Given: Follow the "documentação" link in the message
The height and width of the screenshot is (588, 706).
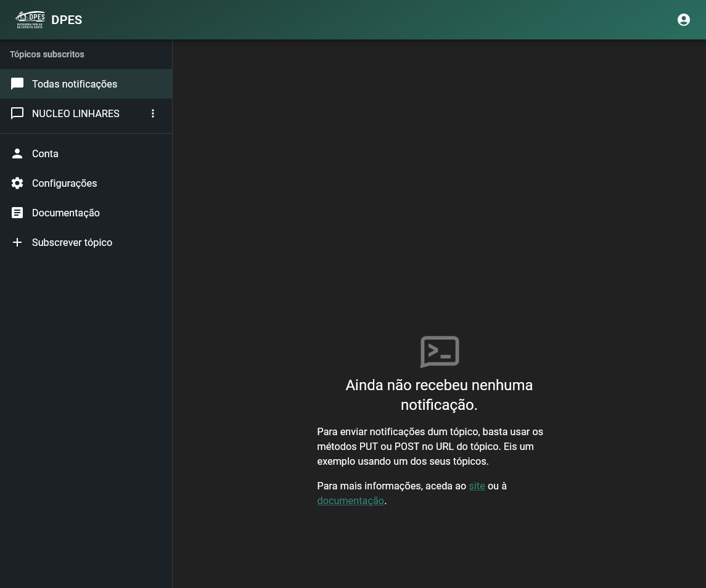Looking at the screenshot, I should (x=350, y=501).
